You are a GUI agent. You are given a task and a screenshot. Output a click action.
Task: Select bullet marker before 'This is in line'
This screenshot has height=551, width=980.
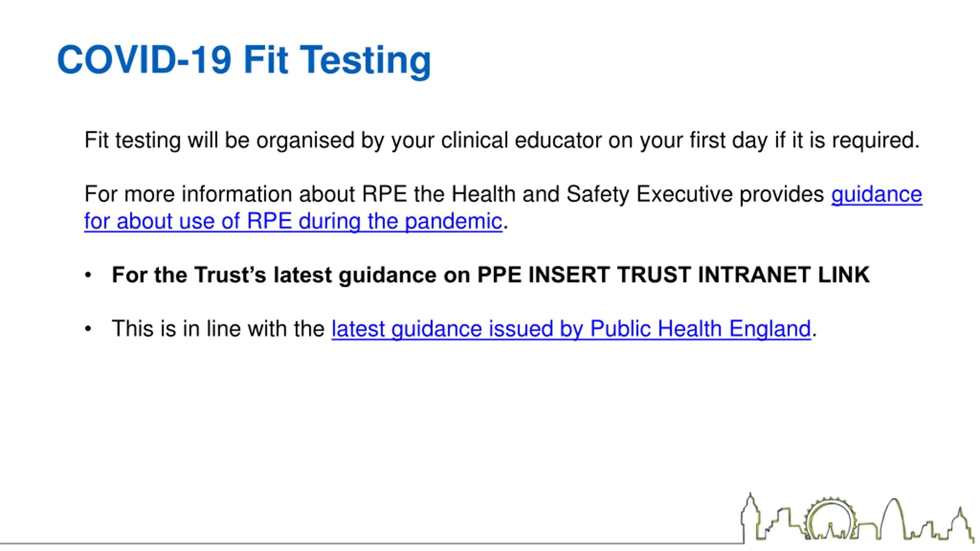(88, 329)
